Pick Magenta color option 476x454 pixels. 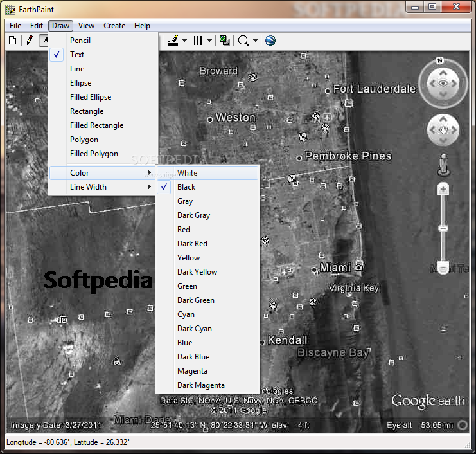pyautogui.click(x=207, y=371)
